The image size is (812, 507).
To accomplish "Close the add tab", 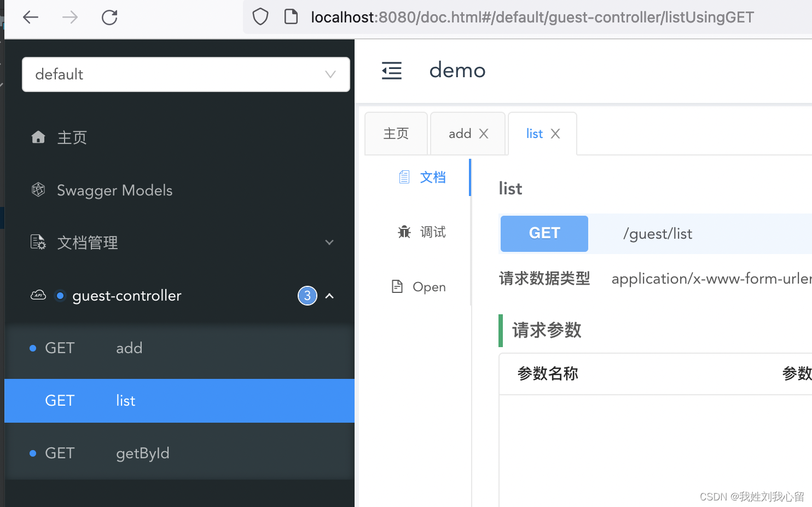I will (x=484, y=134).
